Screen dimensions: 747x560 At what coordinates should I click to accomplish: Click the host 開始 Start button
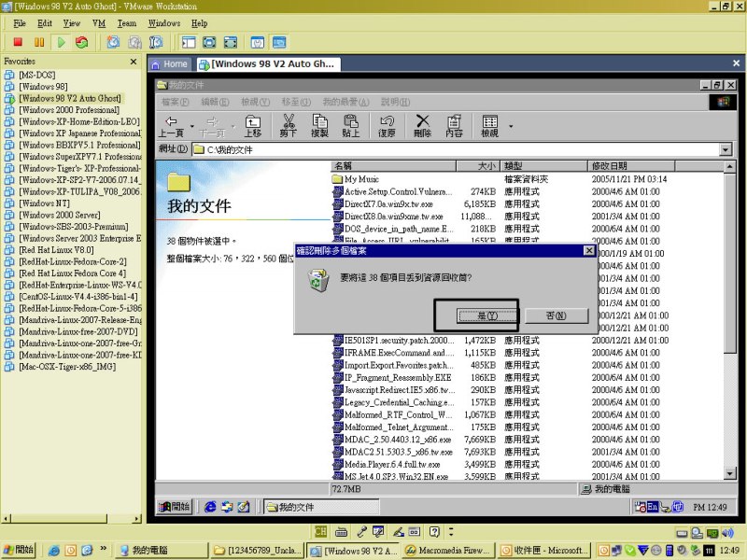(19, 550)
